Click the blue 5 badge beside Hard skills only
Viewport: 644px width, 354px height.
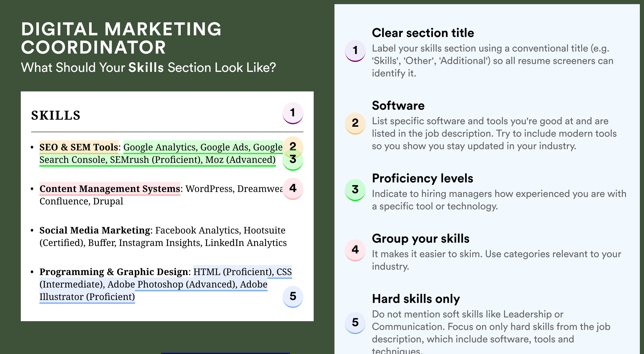coord(355,323)
